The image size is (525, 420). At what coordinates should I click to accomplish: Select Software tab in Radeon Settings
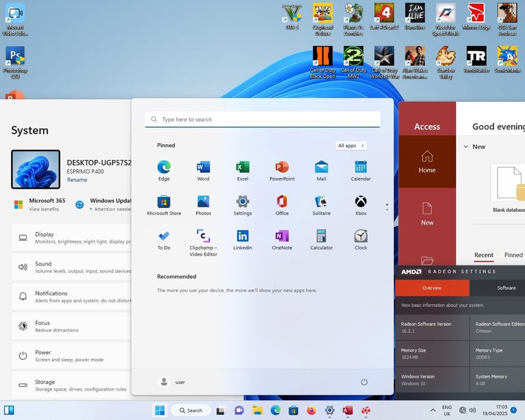(x=497, y=288)
